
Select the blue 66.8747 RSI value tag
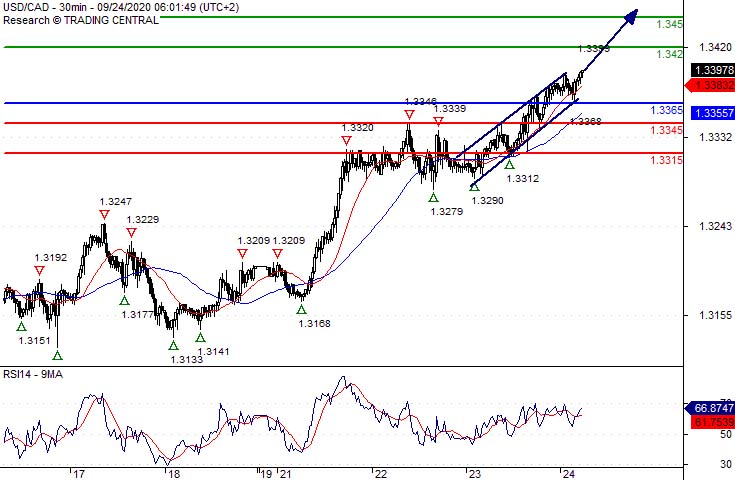click(x=710, y=408)
